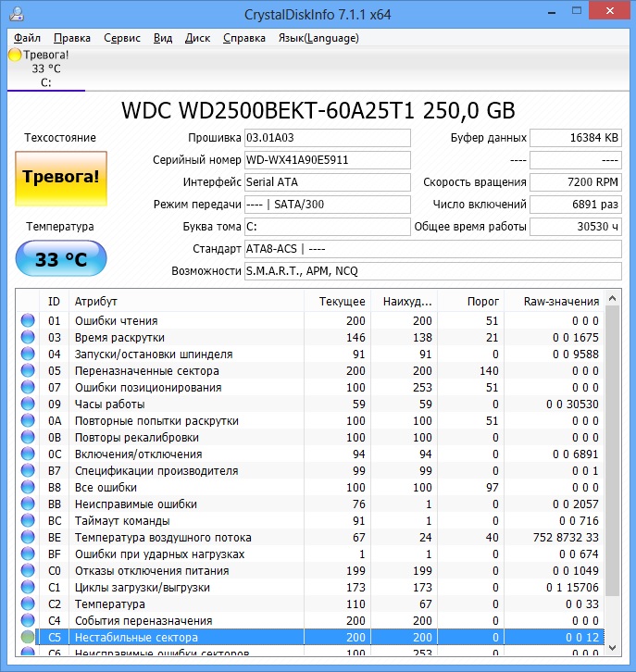This screenshot has height=672, width=636.
Task: Click the Возможности field S.M.A.R.T., APM, NCQ
Action: click(x=433, y=271)
